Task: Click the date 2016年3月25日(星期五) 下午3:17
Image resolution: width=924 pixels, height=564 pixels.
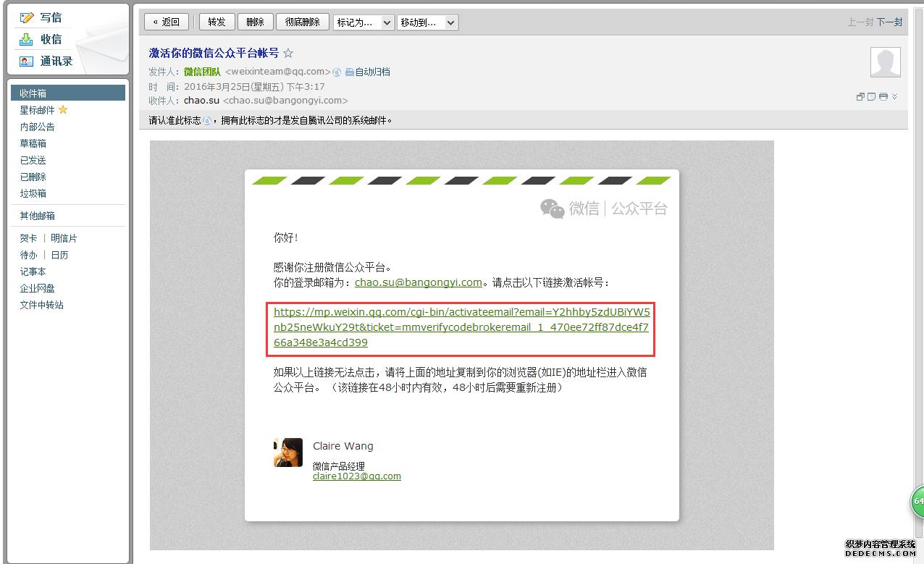Action: (x=254, y=86)
